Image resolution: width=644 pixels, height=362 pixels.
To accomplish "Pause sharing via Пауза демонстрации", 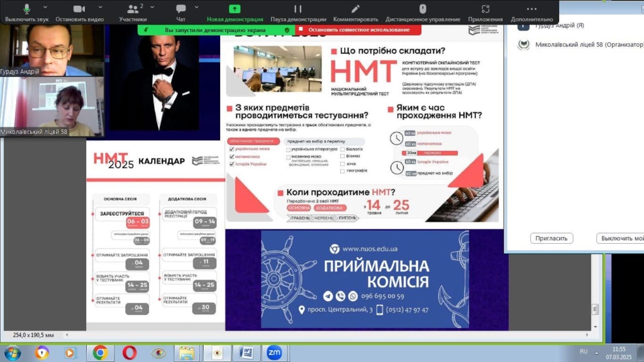I will [x=298, y=13].
